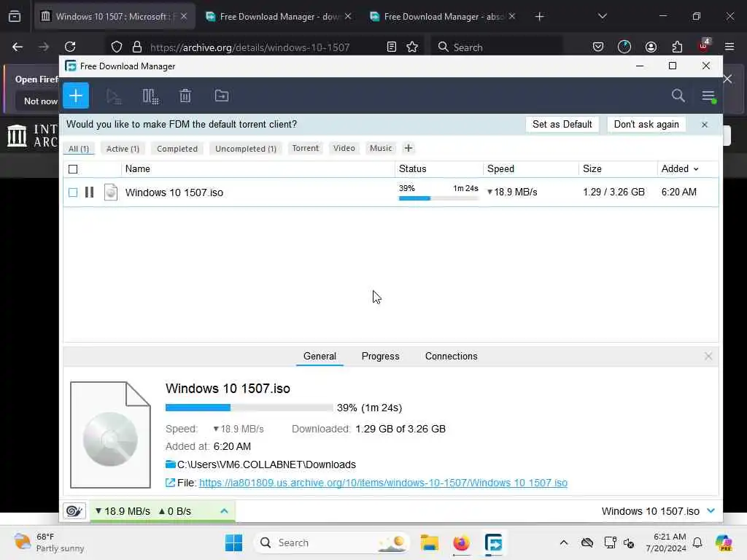Image resolution: width=747 pixels, height=560 pixels.
Task: Sort downloads by Name column header
Action: [x=138, y=169]
